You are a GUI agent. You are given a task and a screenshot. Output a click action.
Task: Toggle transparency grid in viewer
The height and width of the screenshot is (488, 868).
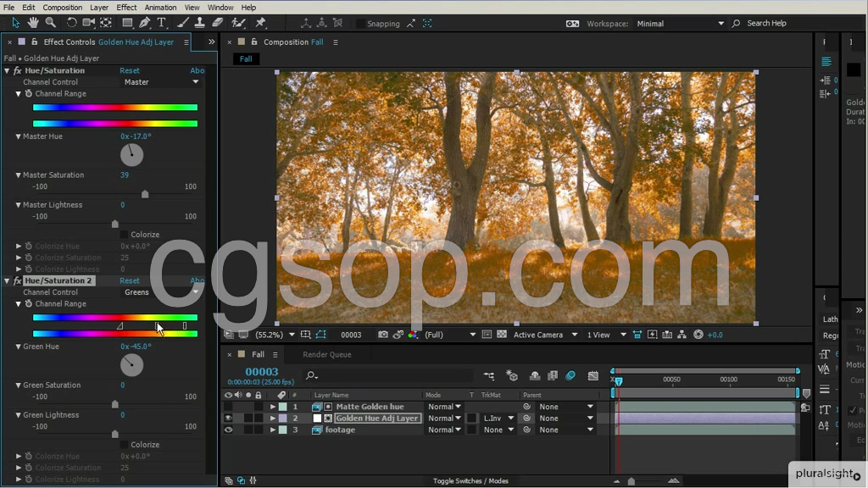click(502, 335)
